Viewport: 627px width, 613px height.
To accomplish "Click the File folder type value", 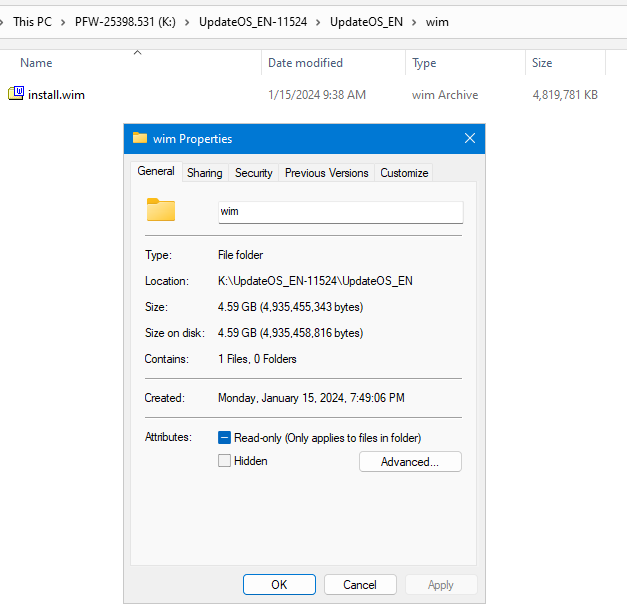I will (240, 255).
